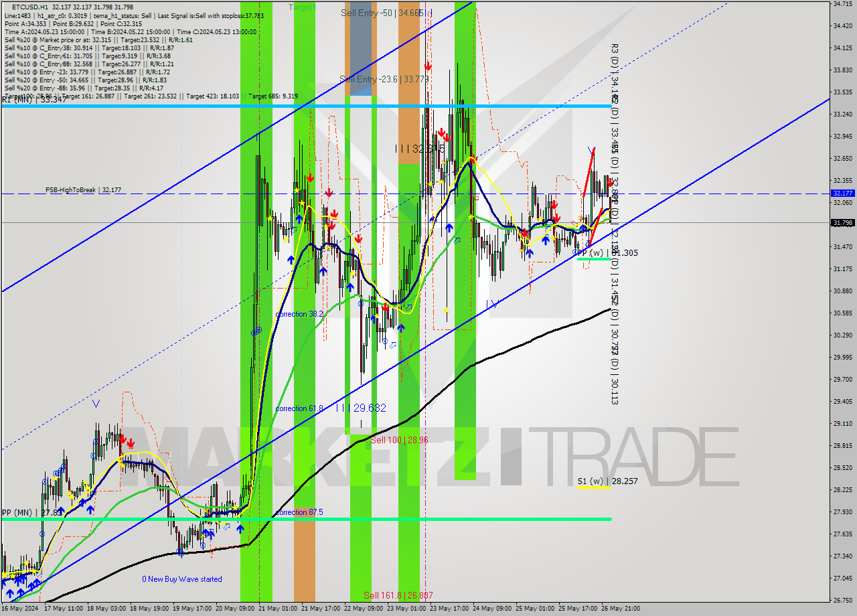Click the 34.715 price axis value

pos(842,4)
